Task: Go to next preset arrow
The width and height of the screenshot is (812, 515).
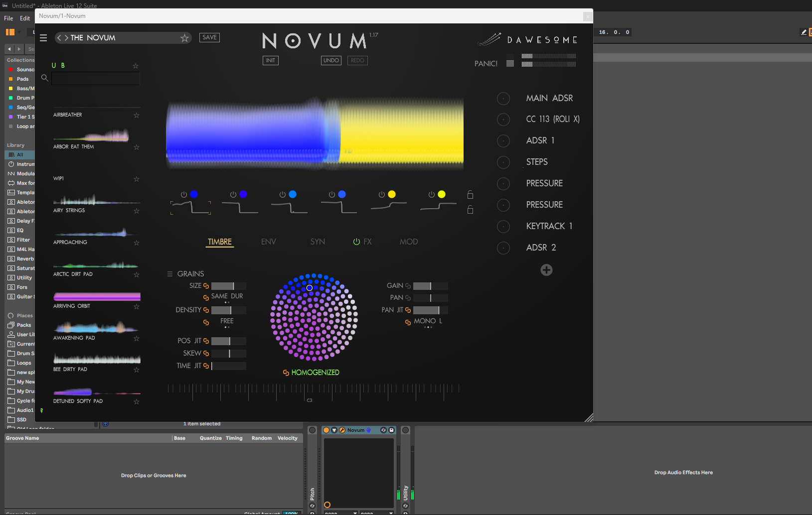Action: coord(66,38)
